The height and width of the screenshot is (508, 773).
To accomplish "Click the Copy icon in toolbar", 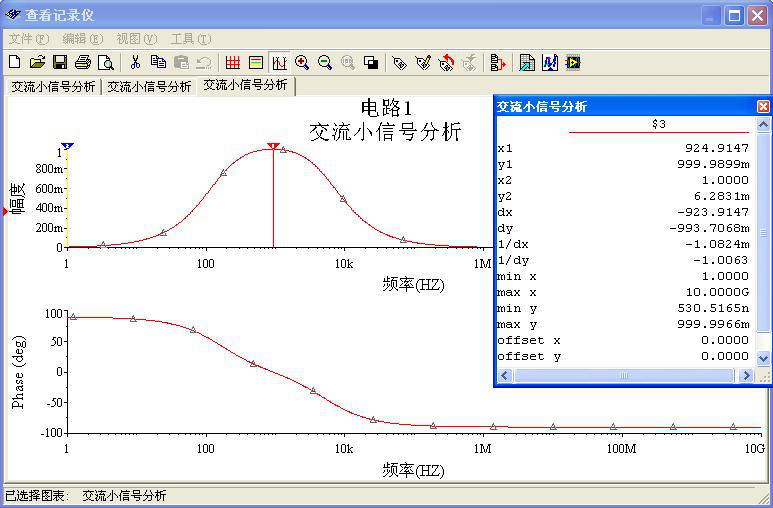I will [x=158, y=63].
